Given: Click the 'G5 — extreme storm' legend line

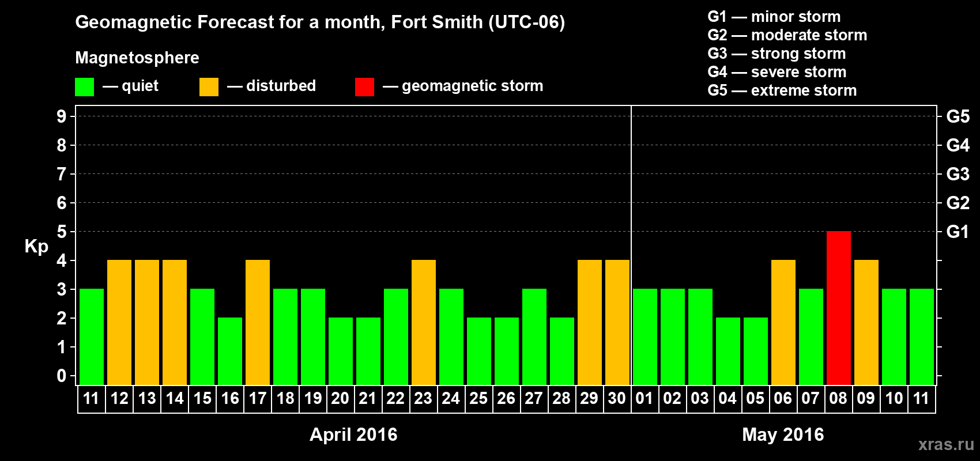Looking at the screenshot, I should coord(782,90).
